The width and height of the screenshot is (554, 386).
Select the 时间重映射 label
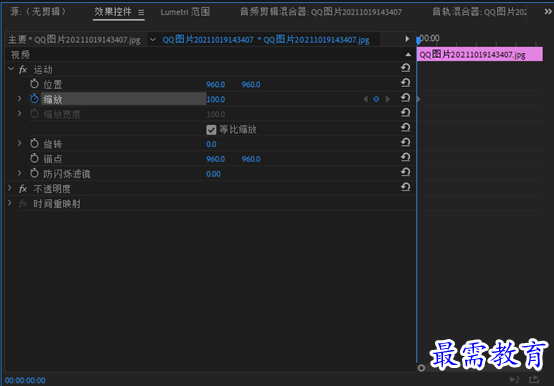[x=57, y=204]
